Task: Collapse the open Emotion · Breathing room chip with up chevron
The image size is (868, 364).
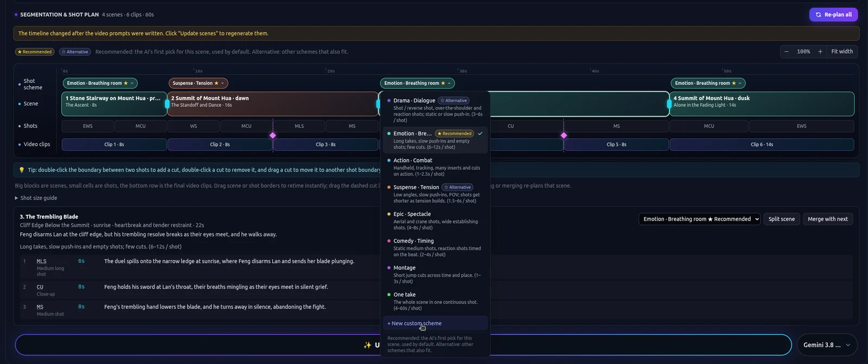Action: click(417, 83)
